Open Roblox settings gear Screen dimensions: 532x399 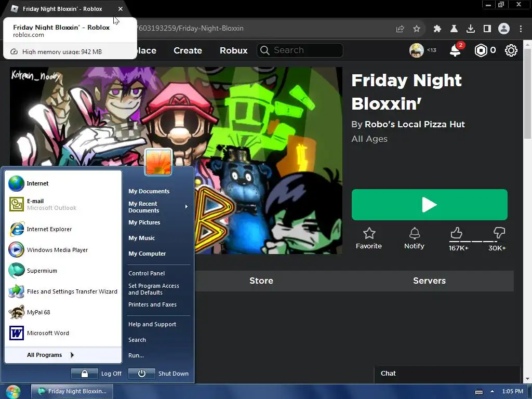[511, 50]
